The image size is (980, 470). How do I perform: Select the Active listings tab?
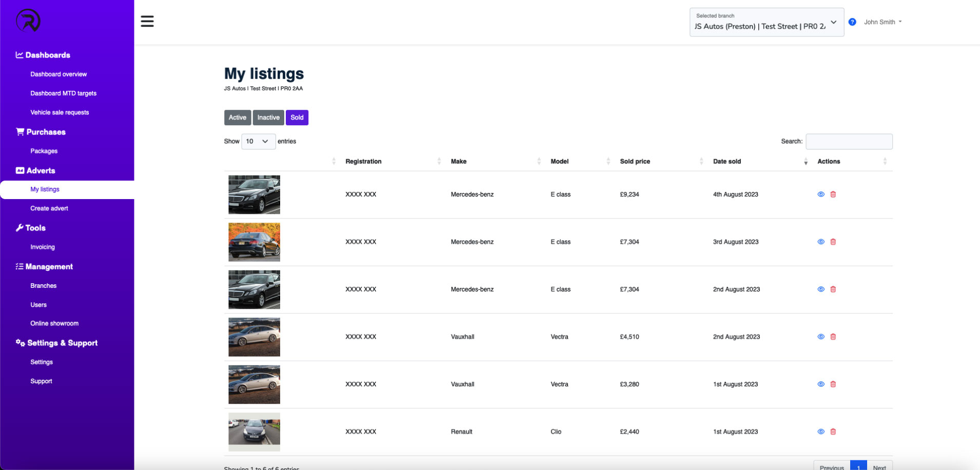point(237,117)
